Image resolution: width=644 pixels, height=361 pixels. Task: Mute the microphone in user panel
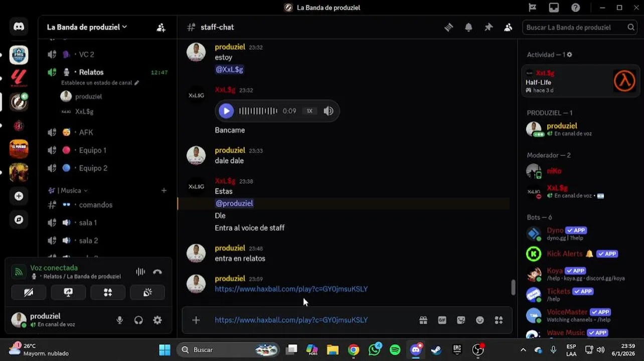(x=119, y=320)
